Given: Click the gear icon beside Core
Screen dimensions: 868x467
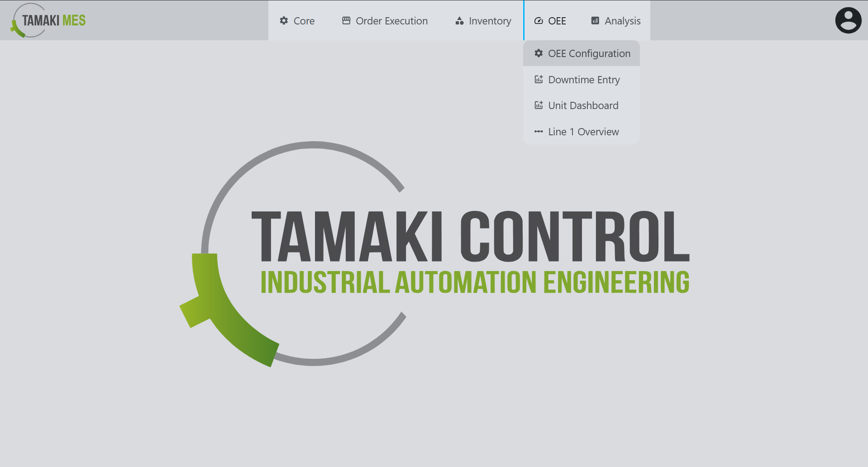Looking at the screenshot, I should coord(284,20).
